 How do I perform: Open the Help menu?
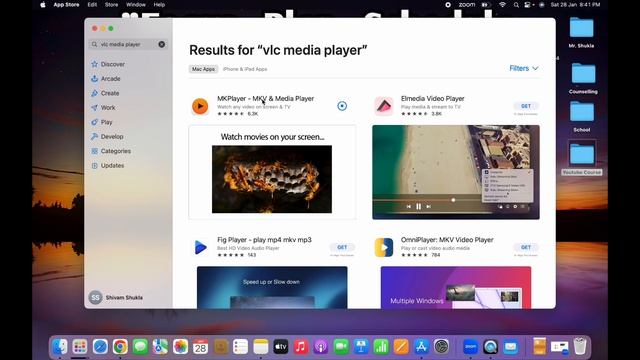[x=159, y=5]
